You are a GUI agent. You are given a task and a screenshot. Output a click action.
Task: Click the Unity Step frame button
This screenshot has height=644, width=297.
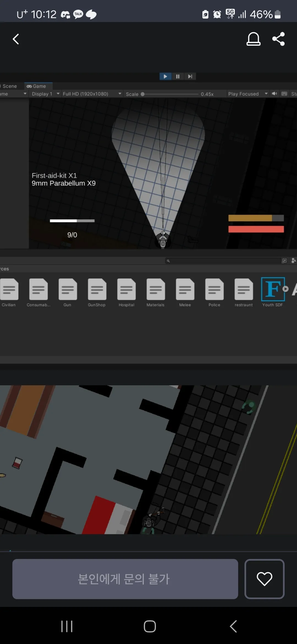(x=190, y=76)
